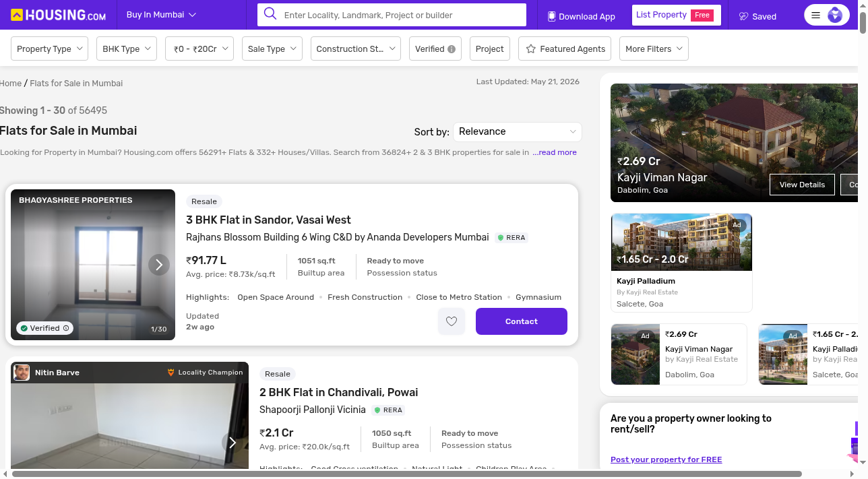Expand More Filters dropdown
This screenshot has width=868, height=479.
tap(654, 49)
